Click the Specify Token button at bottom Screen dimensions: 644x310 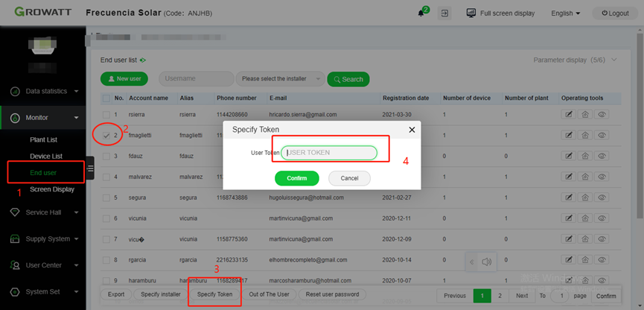214,294
